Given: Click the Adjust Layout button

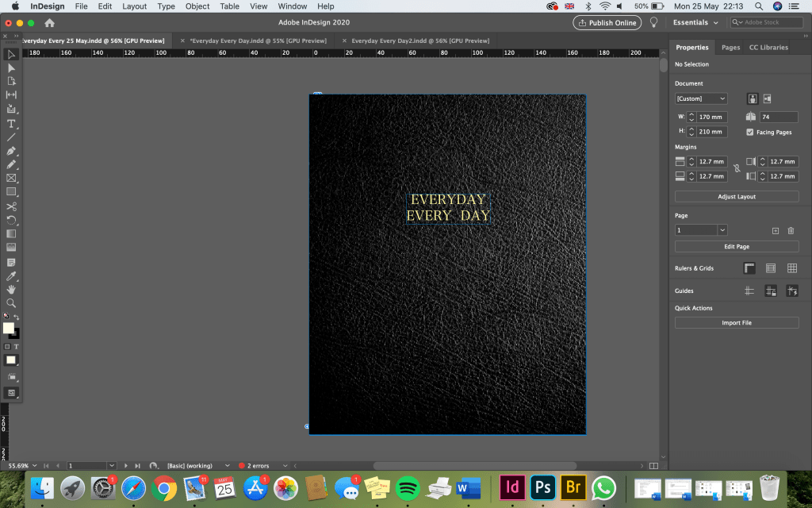Looking at the screenshot, I should tap(737, 196).
